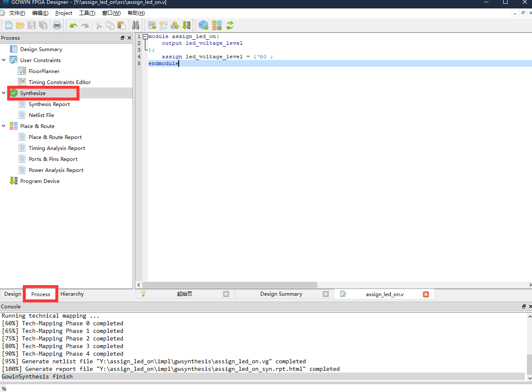Screen dimensions: 532x392
Task: Close the Design Summary editor tab
Action: (326, 294)
